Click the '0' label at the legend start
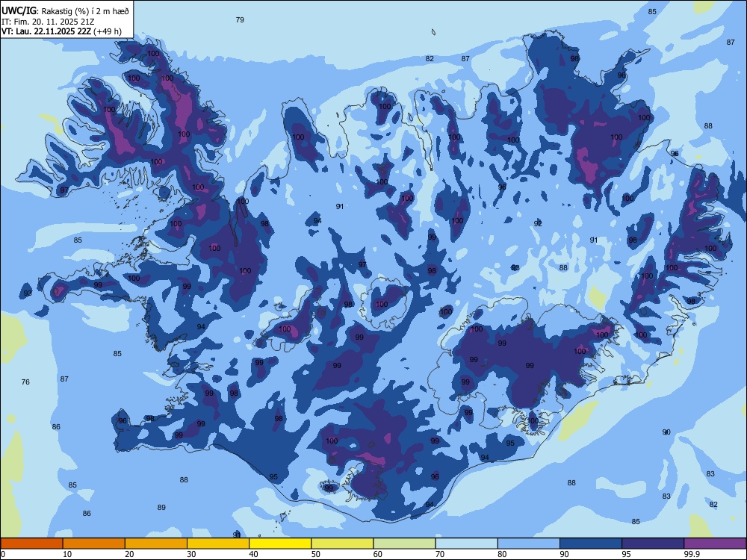 tap(3, 554)
